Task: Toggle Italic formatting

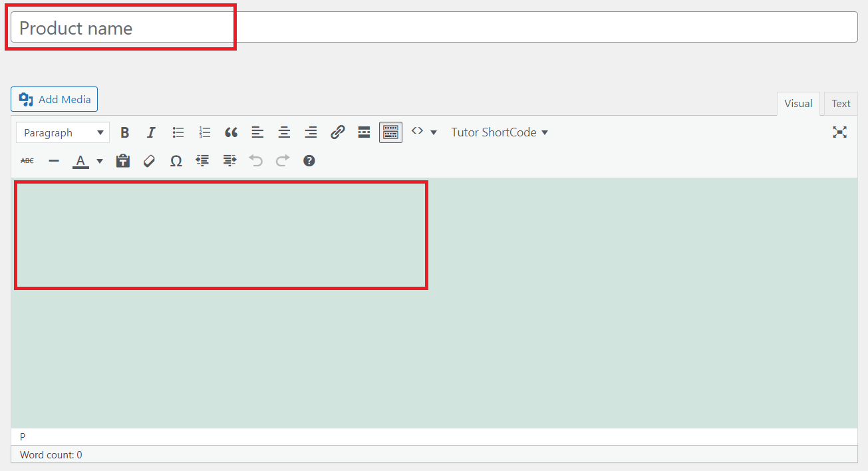Action: pos(151,132)
